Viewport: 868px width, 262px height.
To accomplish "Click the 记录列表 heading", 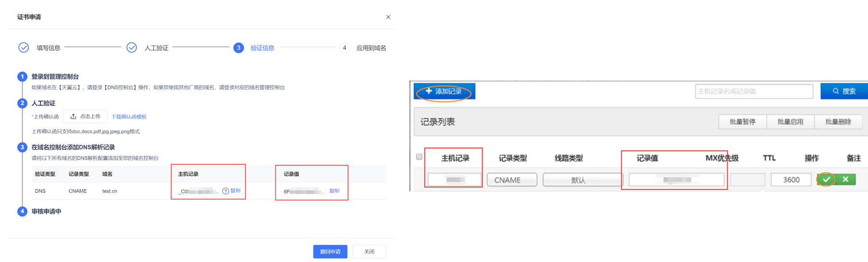I will [x=437, y=122].
